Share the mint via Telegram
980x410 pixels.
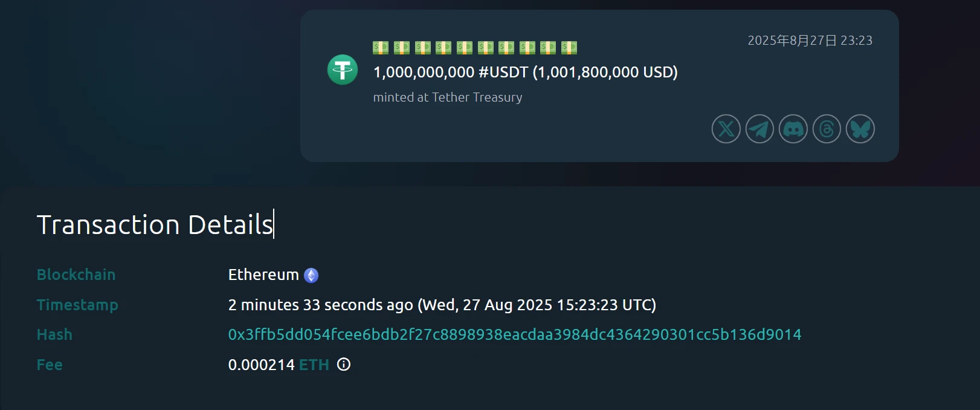pyautogui.click(x=759, y=129)
